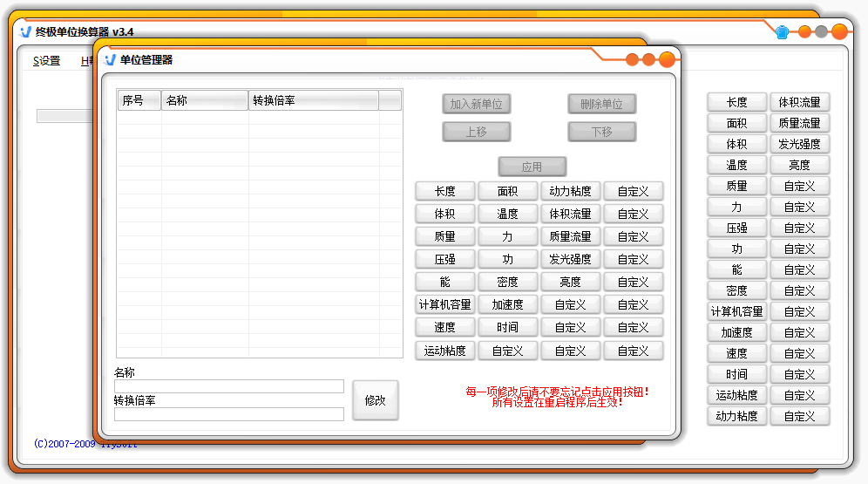Click the 应用 button
Screen dimensions: 868x484
(532, 167)
